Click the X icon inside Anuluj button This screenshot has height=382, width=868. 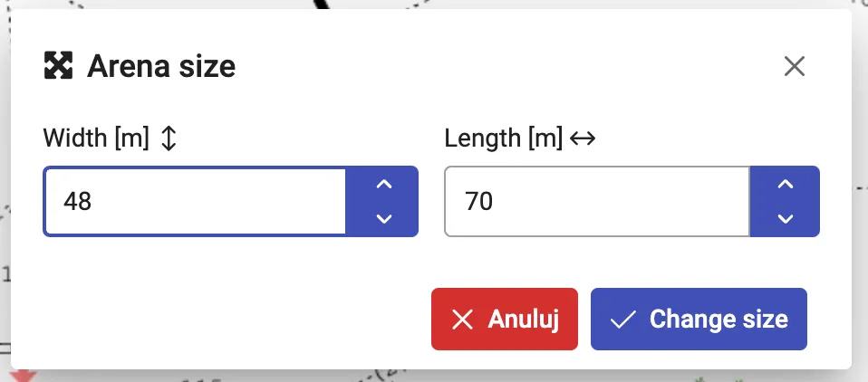463,320
